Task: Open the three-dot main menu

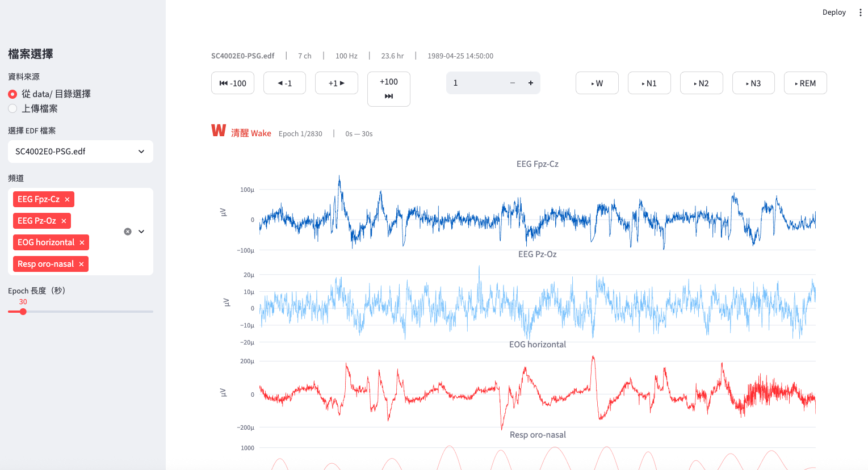Action: click(x=860, y=12)
